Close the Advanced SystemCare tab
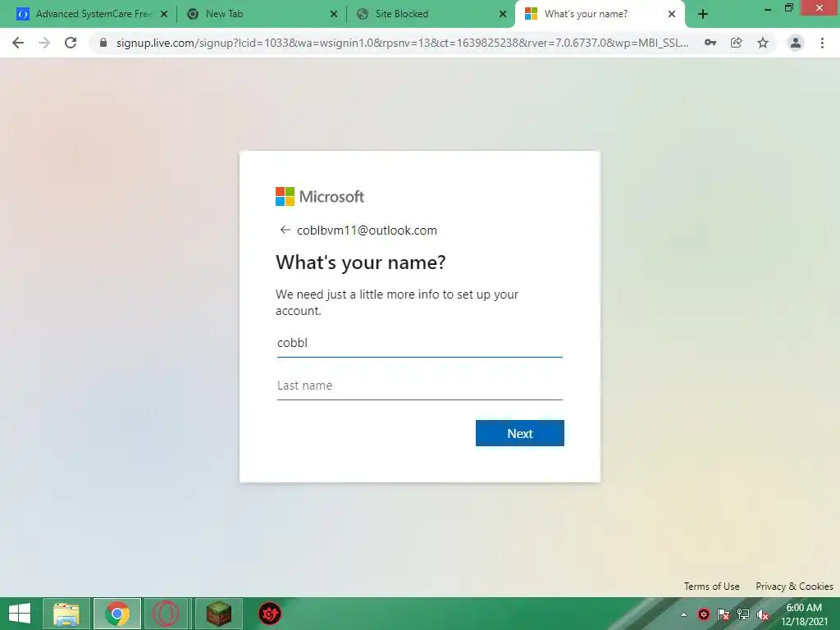The height and width of the screenshot is (630, 840). click(164, 15)
